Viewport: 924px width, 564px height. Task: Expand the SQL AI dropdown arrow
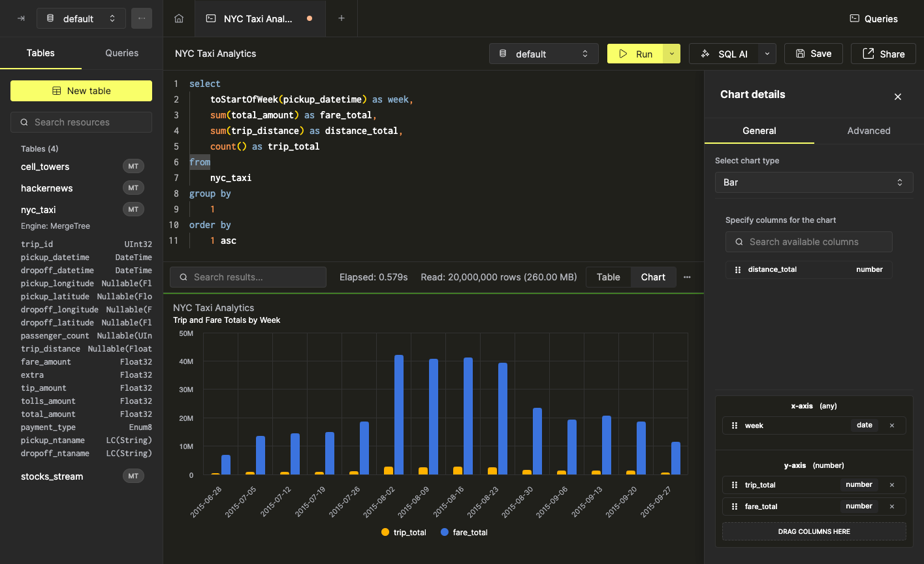coord(767,54)
